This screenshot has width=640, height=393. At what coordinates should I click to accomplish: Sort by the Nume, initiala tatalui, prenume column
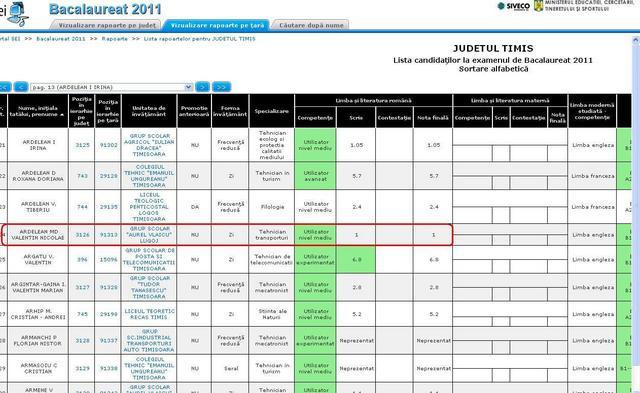point(38,111)
